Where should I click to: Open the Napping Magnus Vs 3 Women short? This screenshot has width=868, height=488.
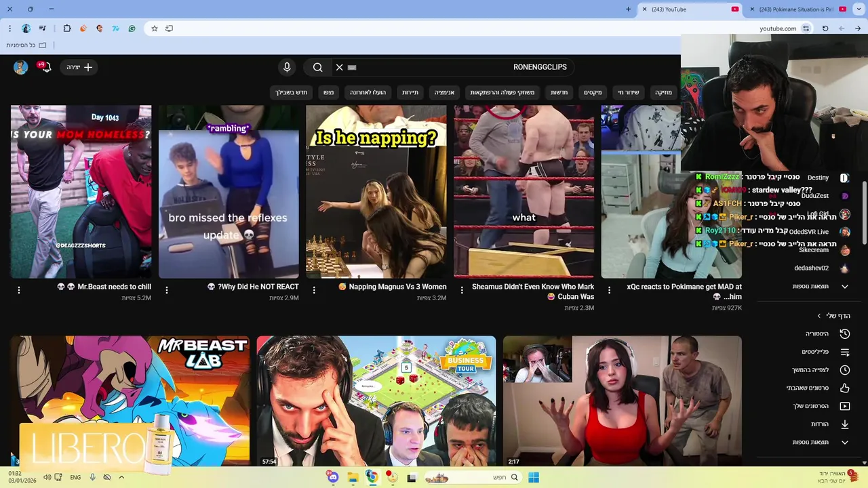tap(376, 191)
